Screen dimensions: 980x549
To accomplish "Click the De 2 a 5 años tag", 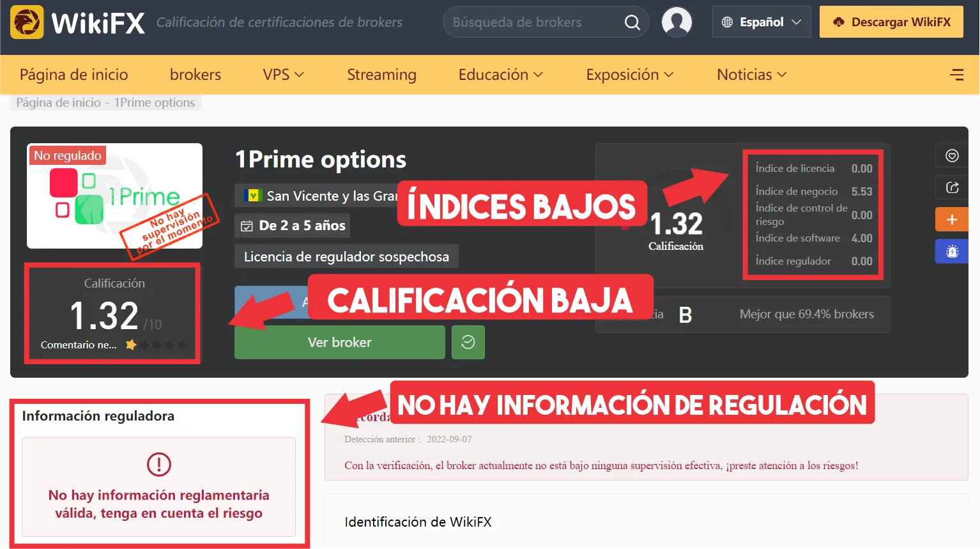I will click(x=293, y=226).
